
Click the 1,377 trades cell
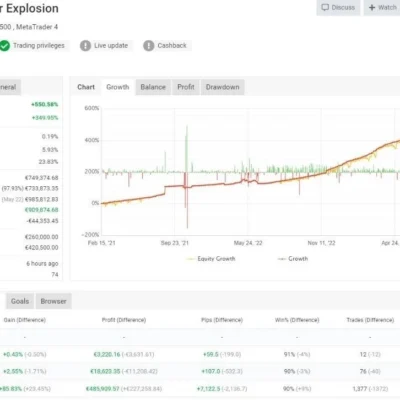pos(360,389)
